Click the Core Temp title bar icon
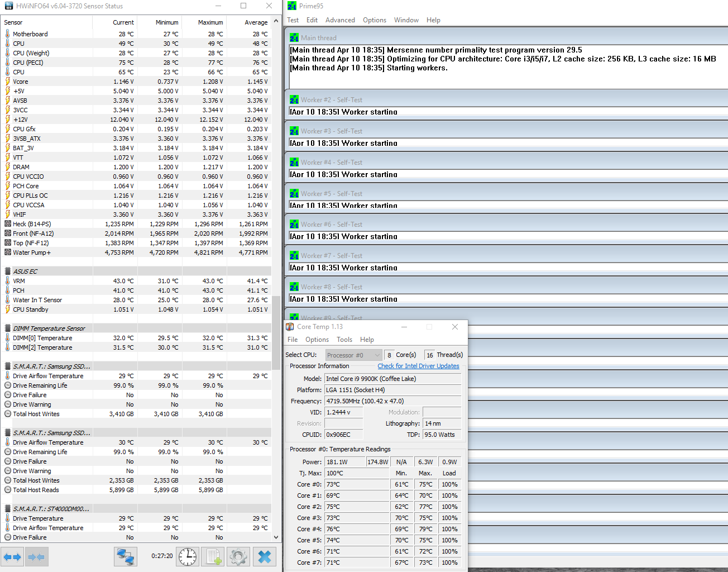The image size is (728, 572). coord(290,327)
